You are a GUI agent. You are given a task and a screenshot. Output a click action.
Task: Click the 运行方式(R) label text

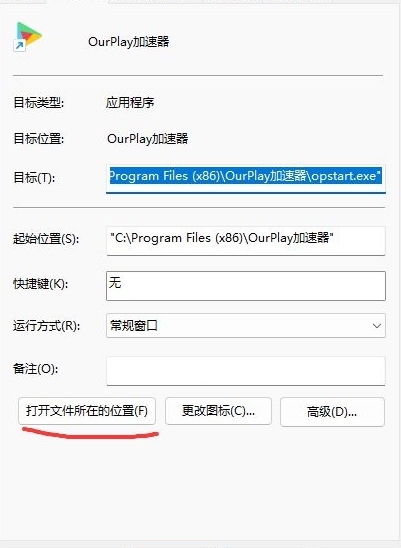click(x=46, y=326)
